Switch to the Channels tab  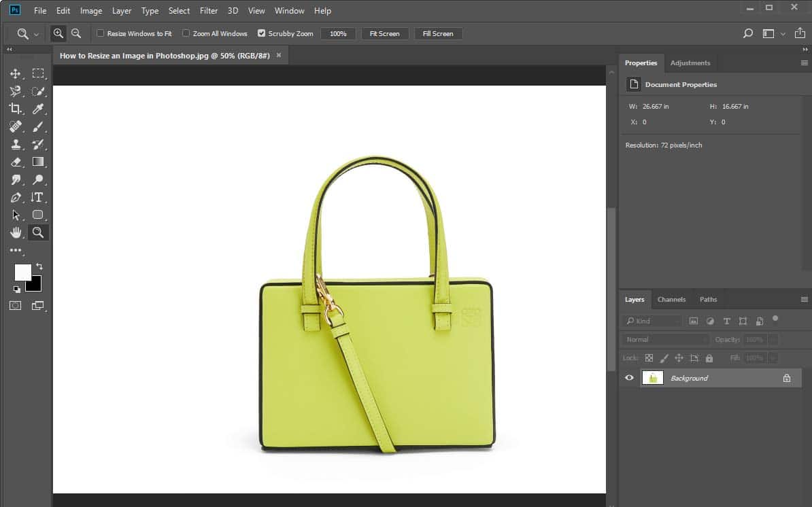coord(671,299)
